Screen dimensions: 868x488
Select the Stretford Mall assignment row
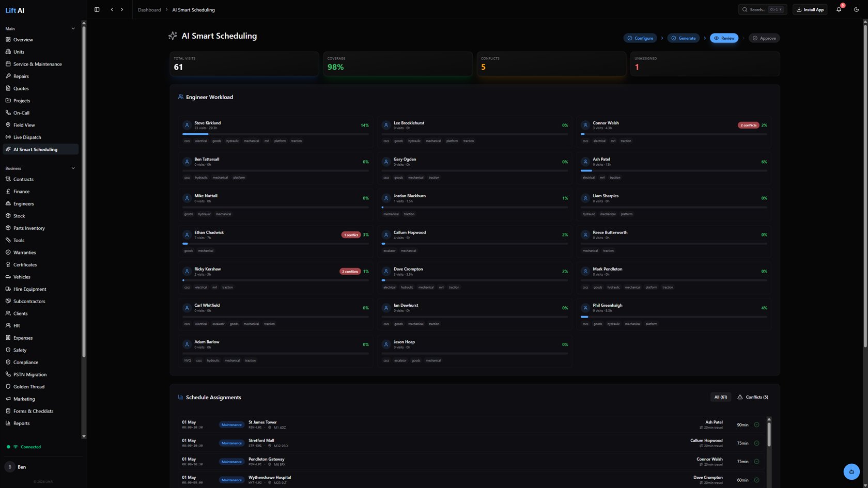471,443
